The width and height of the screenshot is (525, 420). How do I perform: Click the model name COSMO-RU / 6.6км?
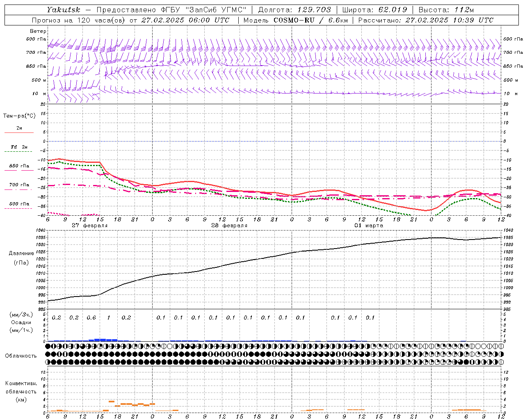coord(310,20)
